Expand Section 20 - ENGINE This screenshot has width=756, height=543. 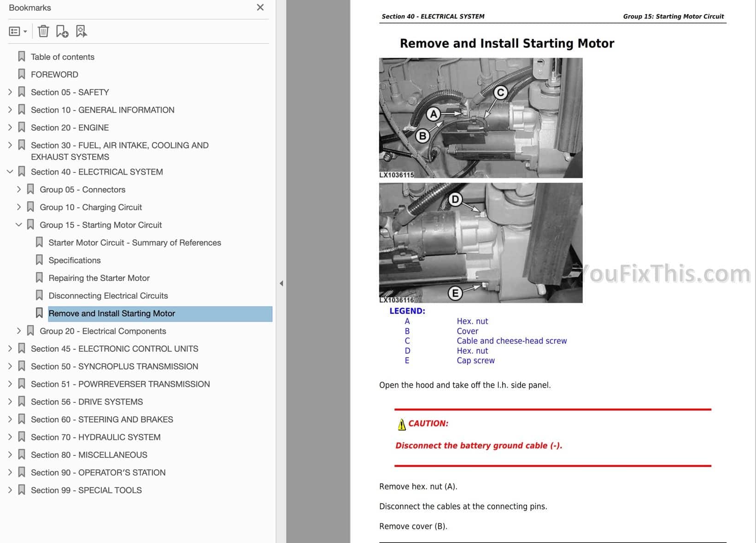(10, 127)
